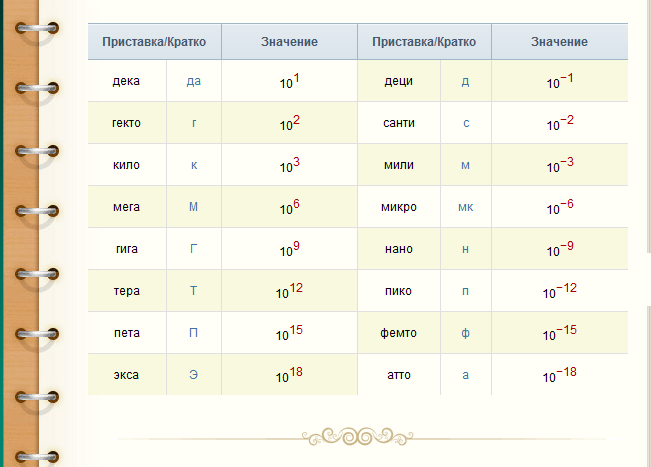651x467 pixels.
Task: Open the 'мк' abbreviation link for микро
Action: 465,207
